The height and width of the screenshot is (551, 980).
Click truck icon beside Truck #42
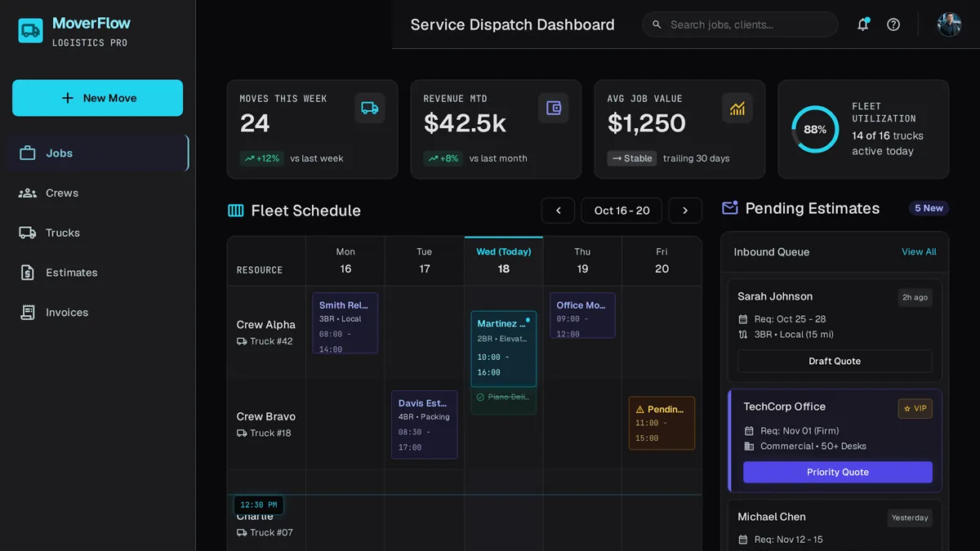coord(242,341)
